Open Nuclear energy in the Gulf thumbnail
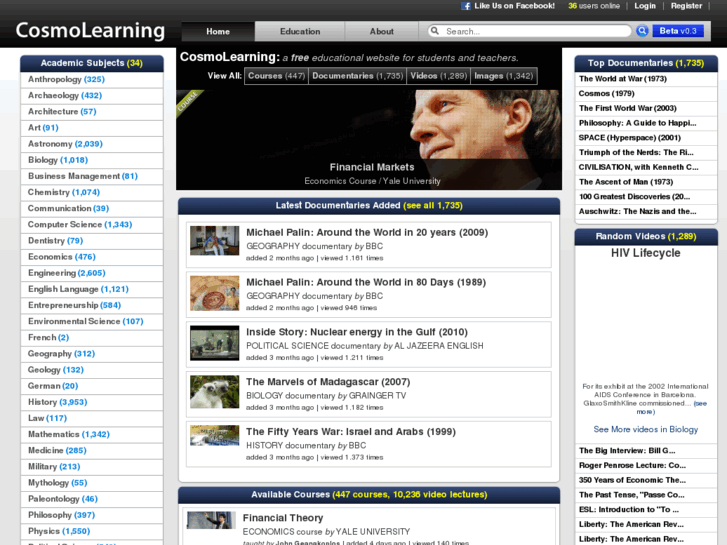The image size is (727, 545). pos(215,343)
